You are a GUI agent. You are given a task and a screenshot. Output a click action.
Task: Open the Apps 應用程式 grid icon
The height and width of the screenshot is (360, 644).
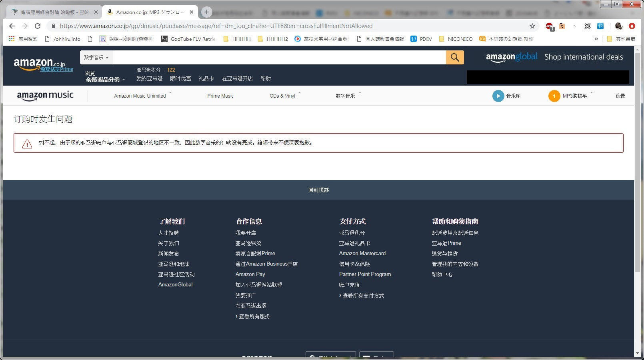click(x=12, y=39)
